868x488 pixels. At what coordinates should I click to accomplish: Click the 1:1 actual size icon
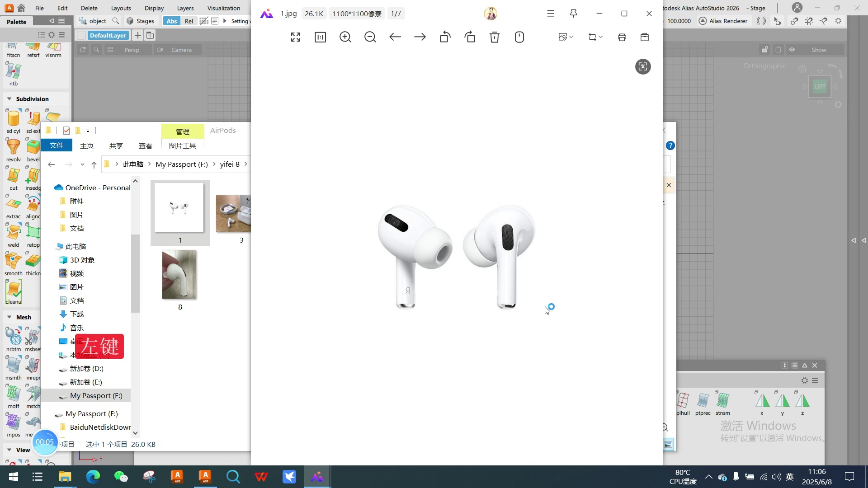pos(320,37)
